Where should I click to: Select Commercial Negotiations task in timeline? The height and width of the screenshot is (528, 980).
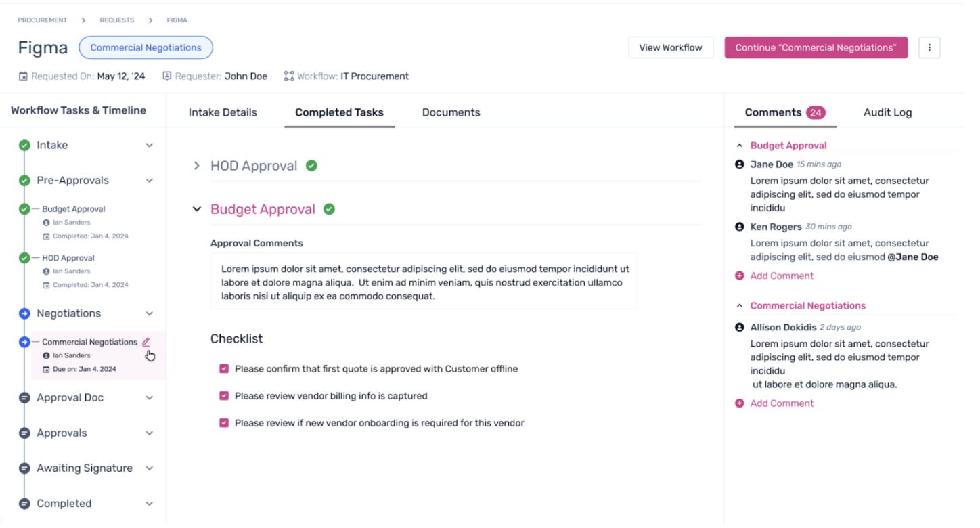90,342
